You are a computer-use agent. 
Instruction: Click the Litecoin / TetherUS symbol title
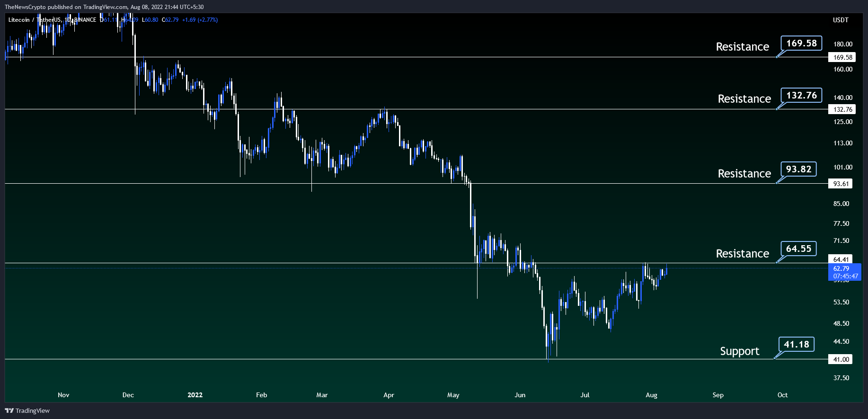35,20
